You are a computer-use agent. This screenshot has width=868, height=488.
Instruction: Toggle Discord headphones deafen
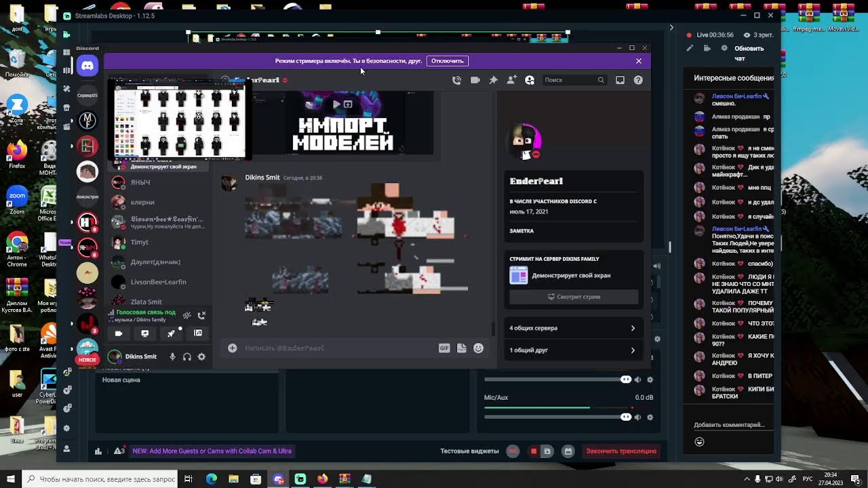186,357
